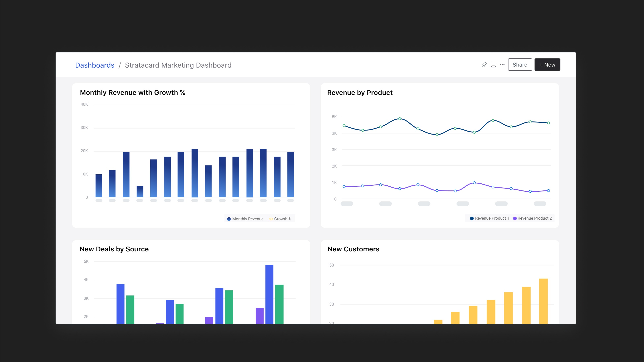The width and height of the screenshot is (644, 362).
Task: Click the Revenue by Product chart title
Action: (x=360, y=93)
